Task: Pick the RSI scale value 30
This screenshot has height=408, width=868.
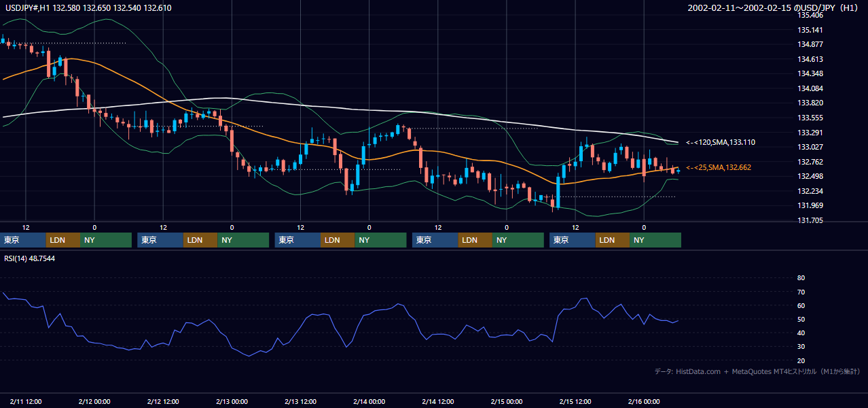Action: pyautogui.click(x=801, y=347)
